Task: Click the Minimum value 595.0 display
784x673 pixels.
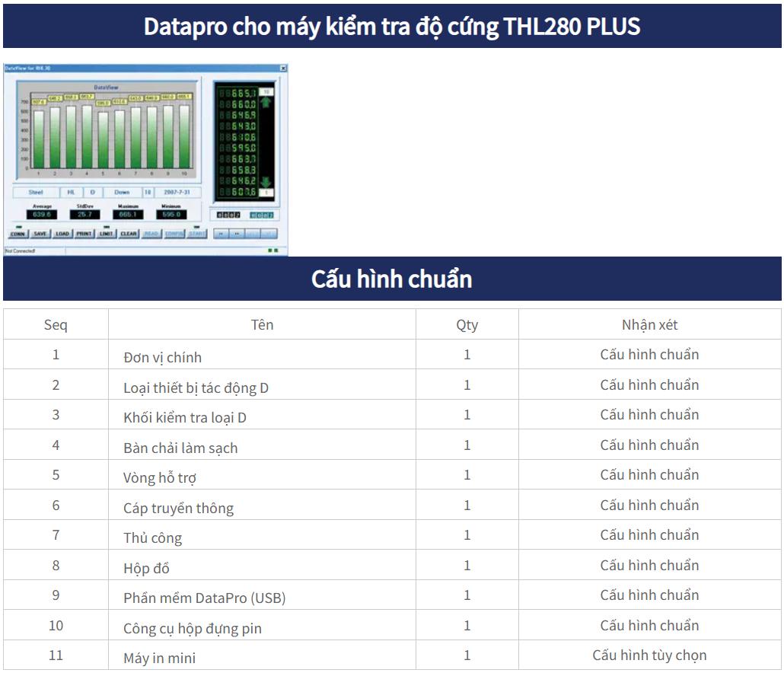Action: [x=171, y=215]
